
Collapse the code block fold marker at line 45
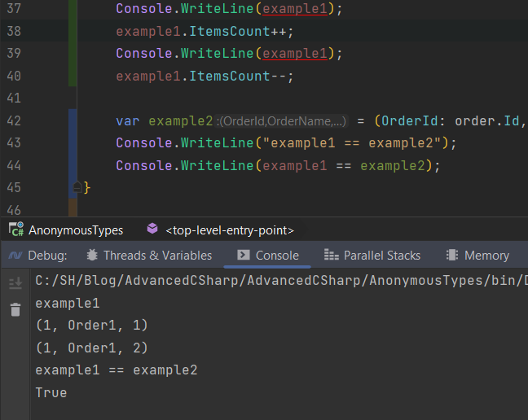coord(77,186)
